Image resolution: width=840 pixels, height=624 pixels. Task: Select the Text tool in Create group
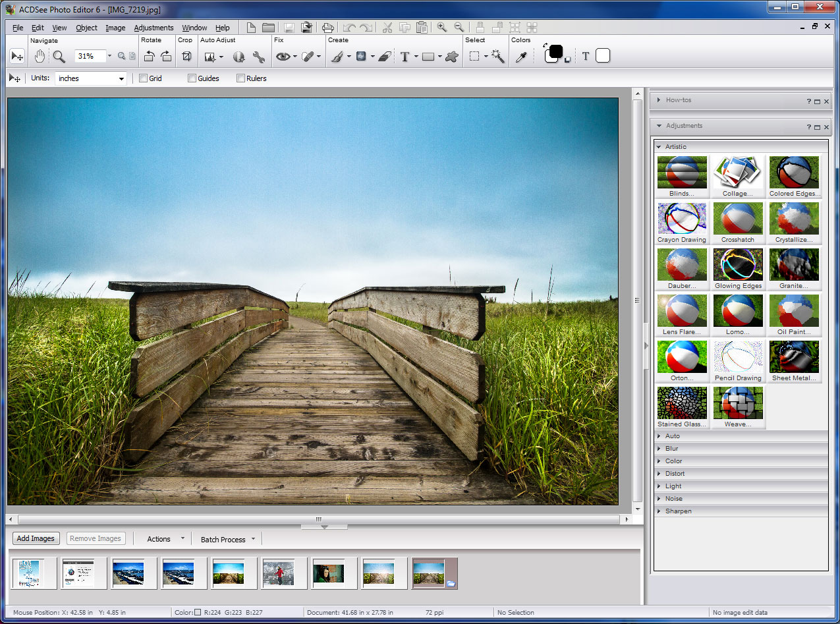(x=405, y=57)
